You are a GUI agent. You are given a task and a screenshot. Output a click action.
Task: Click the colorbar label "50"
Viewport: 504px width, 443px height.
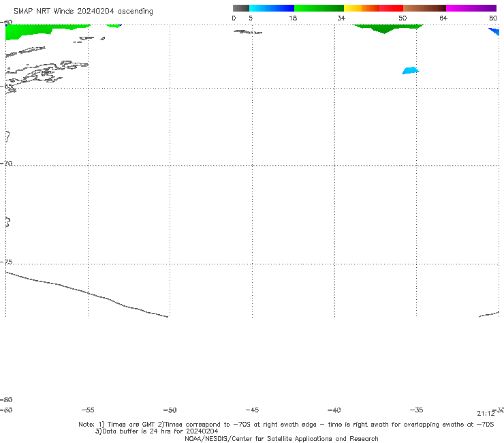[x=403, y=18]
